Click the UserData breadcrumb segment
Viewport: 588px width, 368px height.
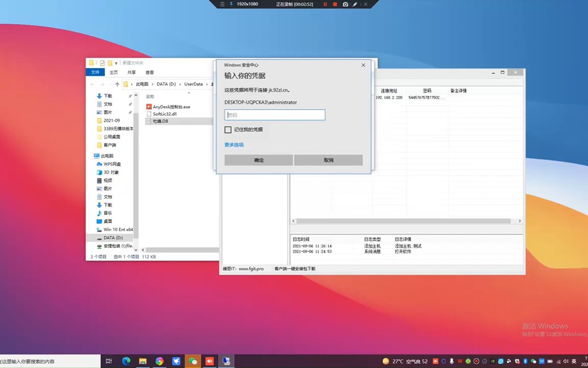point(193,84)
